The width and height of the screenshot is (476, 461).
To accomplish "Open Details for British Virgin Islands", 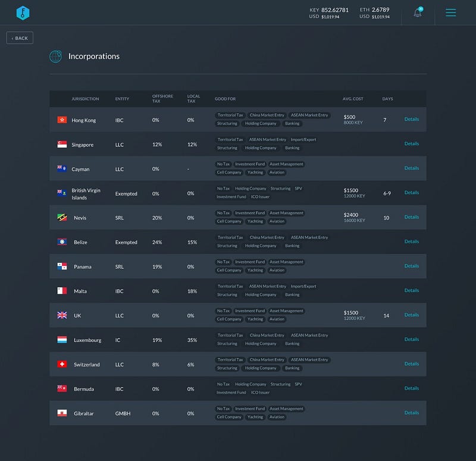I will tap(411, 192).
